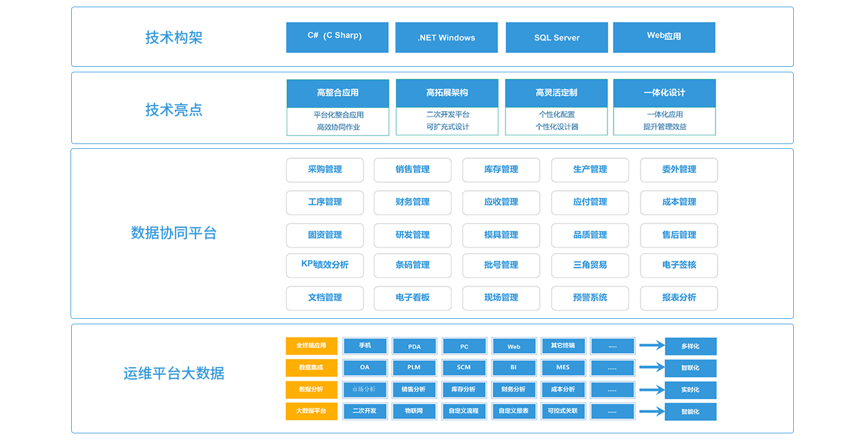Select the 电子签核 module
The width and height of the screenshot is (868, 443).
[x=679, y=265]
